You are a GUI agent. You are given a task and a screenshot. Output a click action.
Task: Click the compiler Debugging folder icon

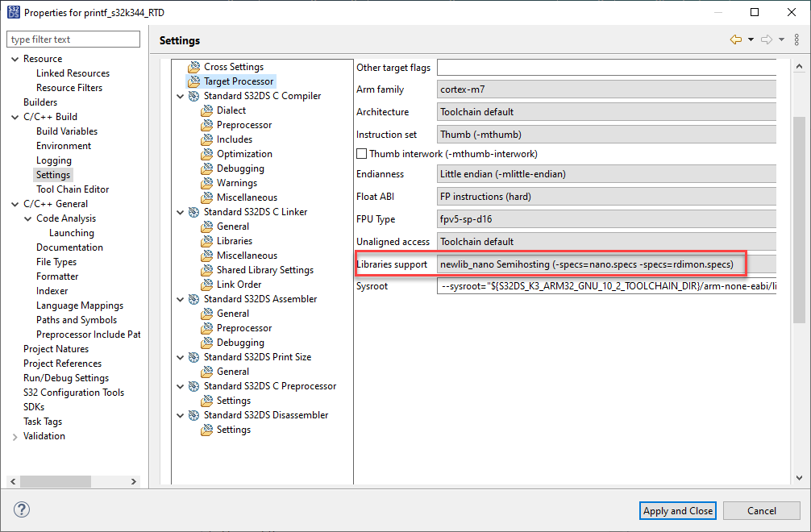pos(207,168)
